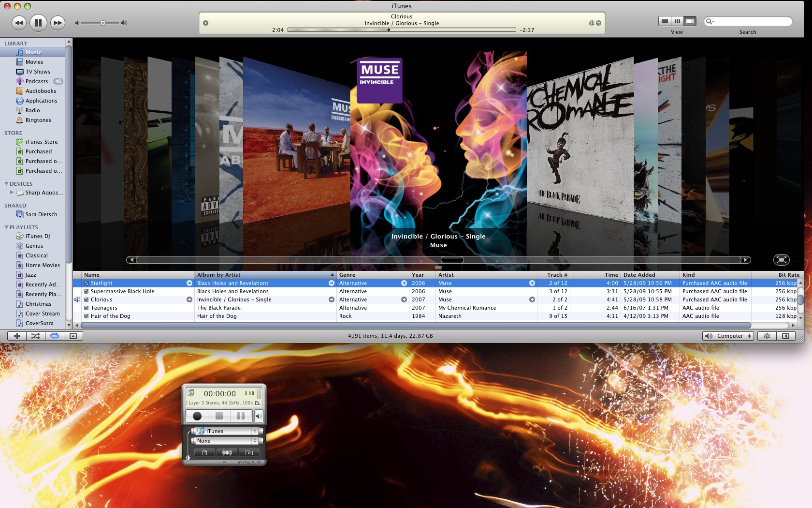The width and height of the screenshot is (812, 508).
Task: Sort songs by the Year column
Action: pos(422,275)
